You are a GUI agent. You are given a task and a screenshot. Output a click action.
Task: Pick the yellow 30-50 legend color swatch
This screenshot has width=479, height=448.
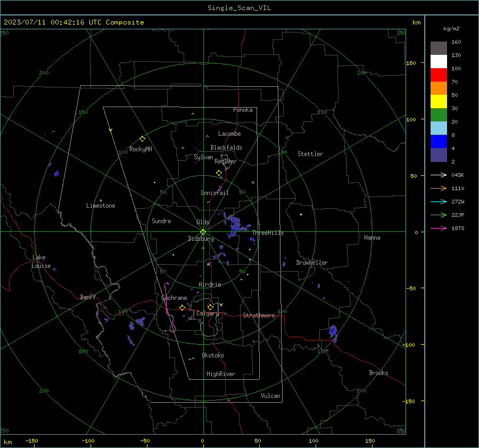pyautogui.click(x=439, y=102)
